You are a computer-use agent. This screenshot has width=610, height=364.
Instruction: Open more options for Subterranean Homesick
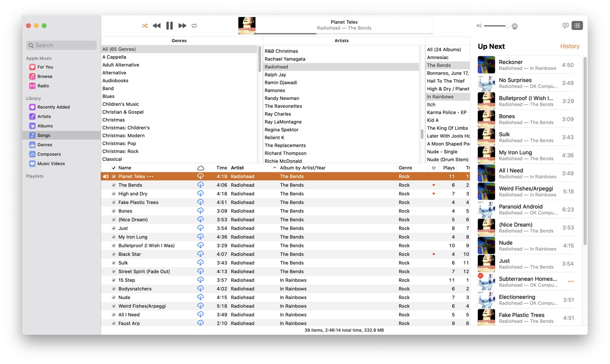coord(571,282)
